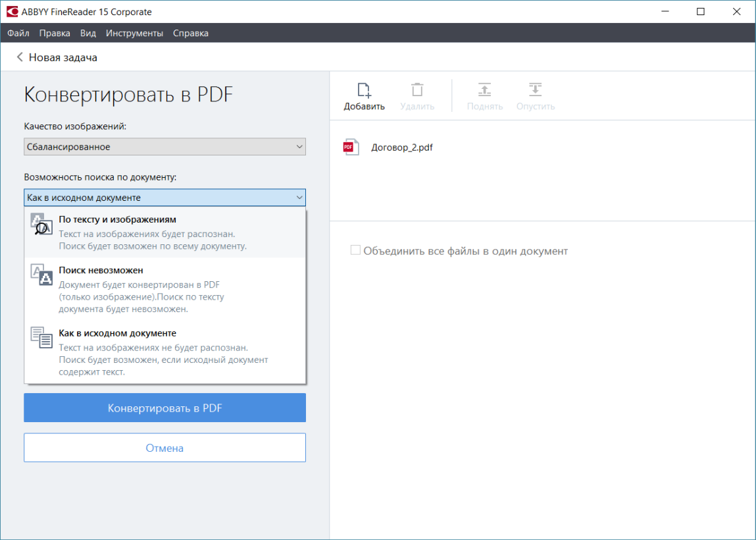Click the back arrow beside Новая задача
This screenshot has height=540, width=756.
click(20, 57)
